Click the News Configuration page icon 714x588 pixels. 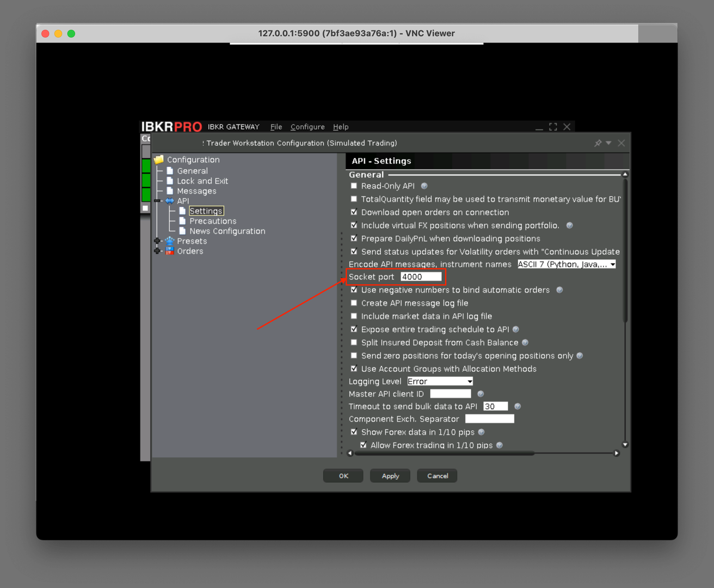[x=182, y=231]
